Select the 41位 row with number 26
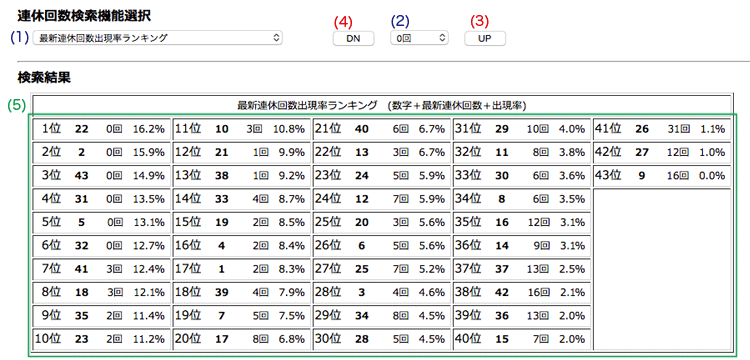 pyautogui.click(x=662, y=129)
